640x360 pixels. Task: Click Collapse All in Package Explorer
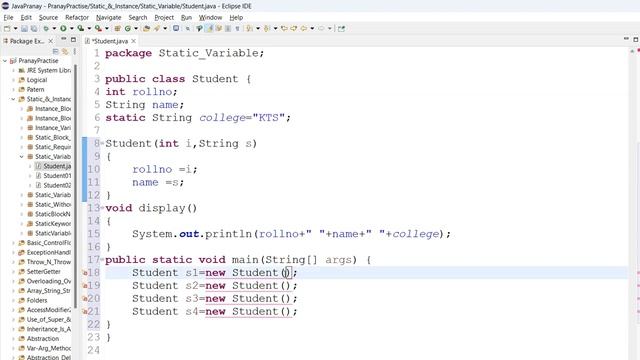(x=56, y=51)
